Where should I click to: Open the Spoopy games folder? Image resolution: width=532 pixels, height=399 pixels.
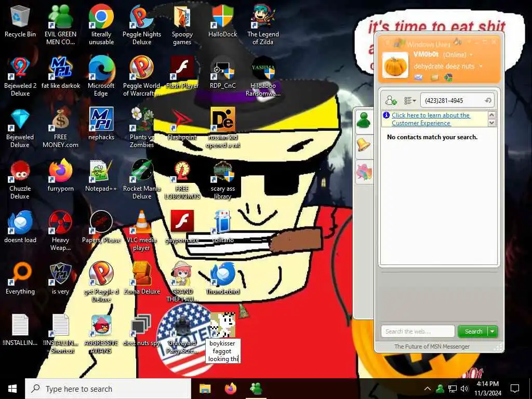pos(182,25)
